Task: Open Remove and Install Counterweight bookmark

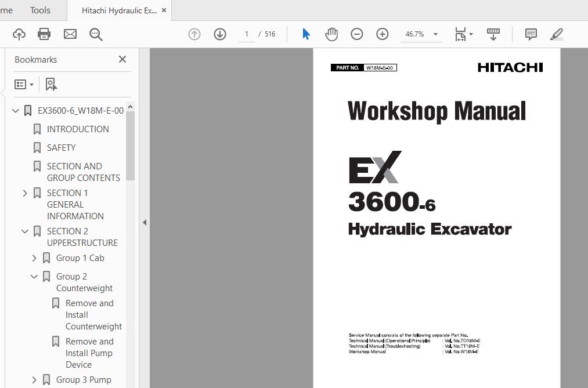Action: point(93,314)
